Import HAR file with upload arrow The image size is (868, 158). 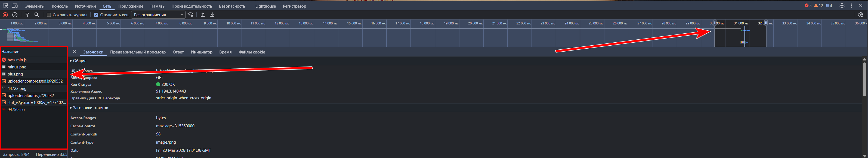point(202,15)
